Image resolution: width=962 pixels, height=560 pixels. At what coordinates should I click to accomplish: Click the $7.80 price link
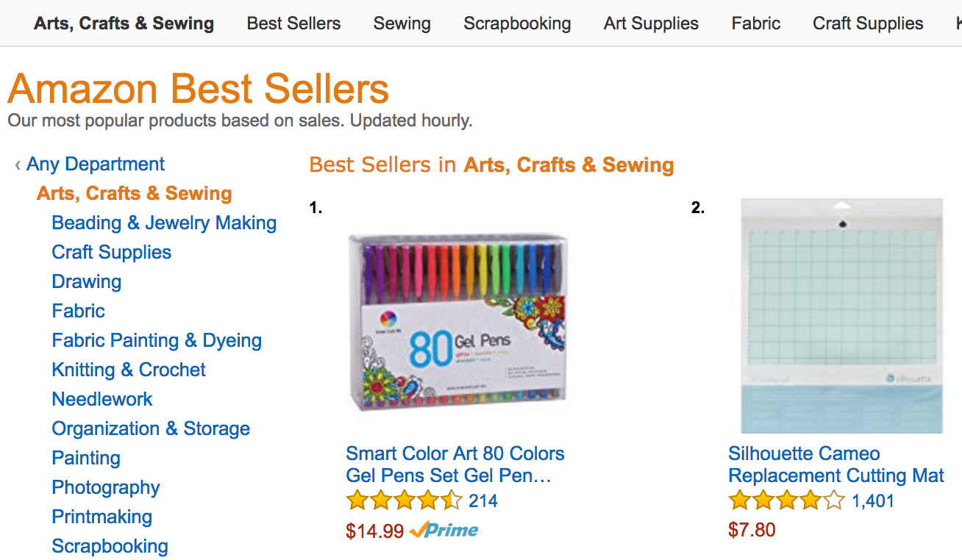(752, 529)
